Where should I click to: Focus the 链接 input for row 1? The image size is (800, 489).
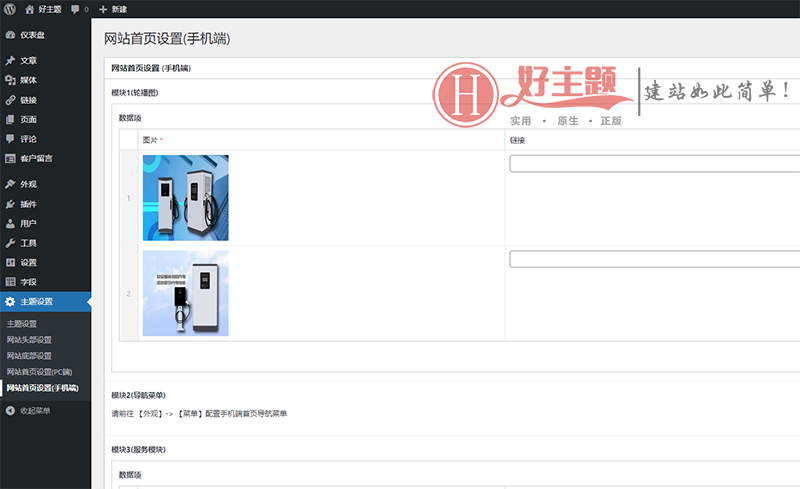(x=655, y=164)
